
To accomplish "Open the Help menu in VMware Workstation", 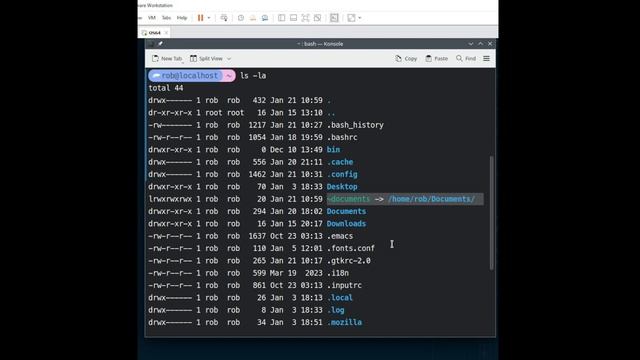I will 182,18.
